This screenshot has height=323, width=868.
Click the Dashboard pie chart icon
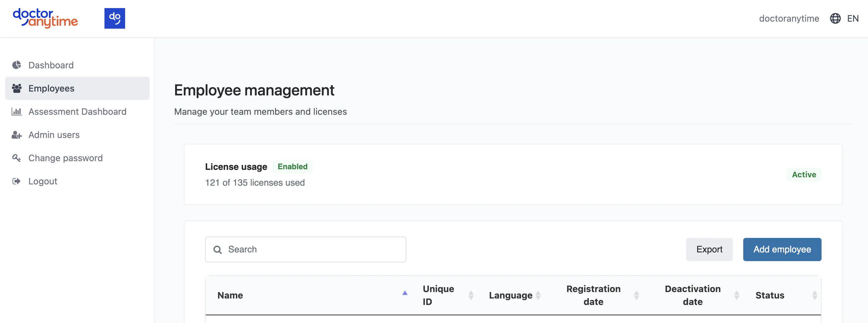(x=16, y=65)
